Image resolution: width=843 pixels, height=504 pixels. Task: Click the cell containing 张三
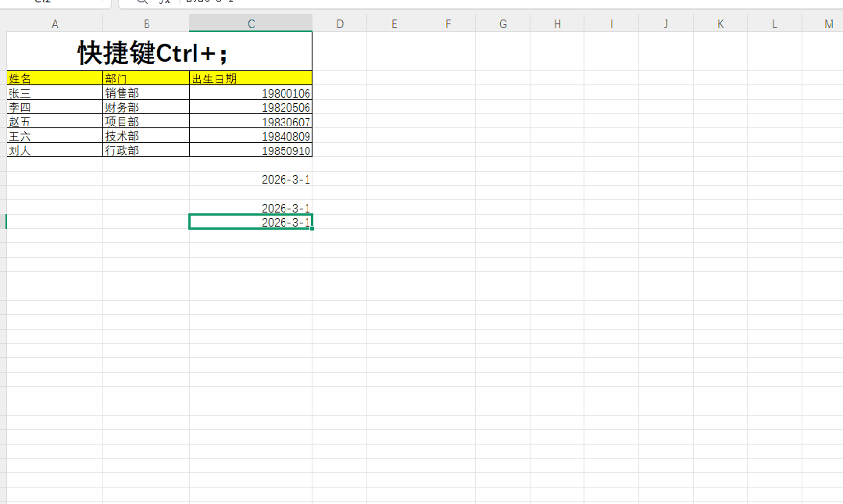click(x=55, y=92)
